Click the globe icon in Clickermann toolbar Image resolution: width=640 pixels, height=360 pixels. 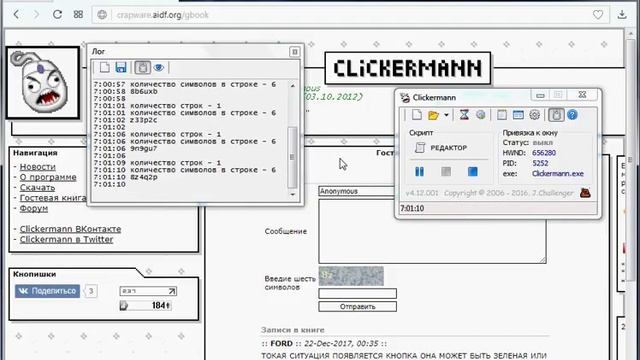point(480,115)
